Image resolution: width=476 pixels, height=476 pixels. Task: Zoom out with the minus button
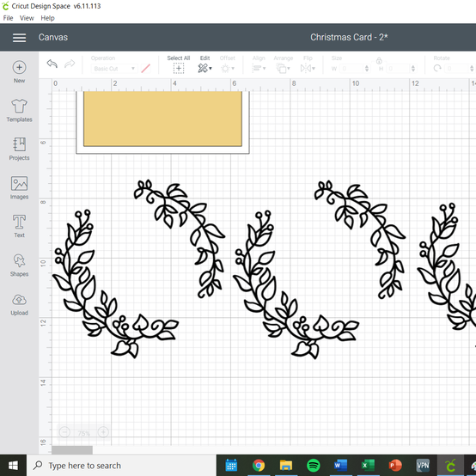click(x=64, y=431)
